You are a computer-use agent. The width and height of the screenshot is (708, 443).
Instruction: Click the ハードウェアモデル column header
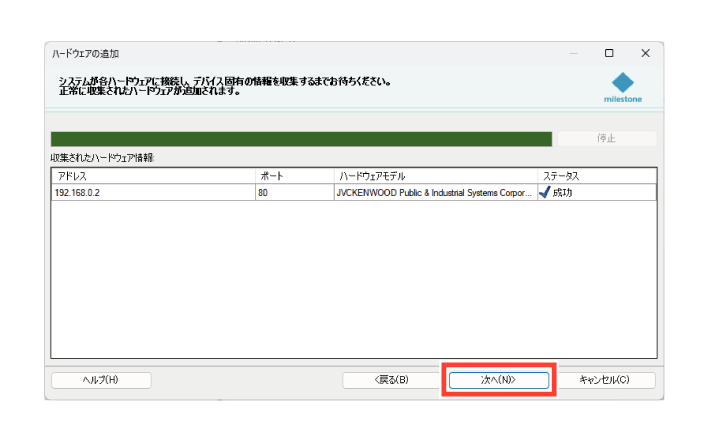[x=435, y=175]
